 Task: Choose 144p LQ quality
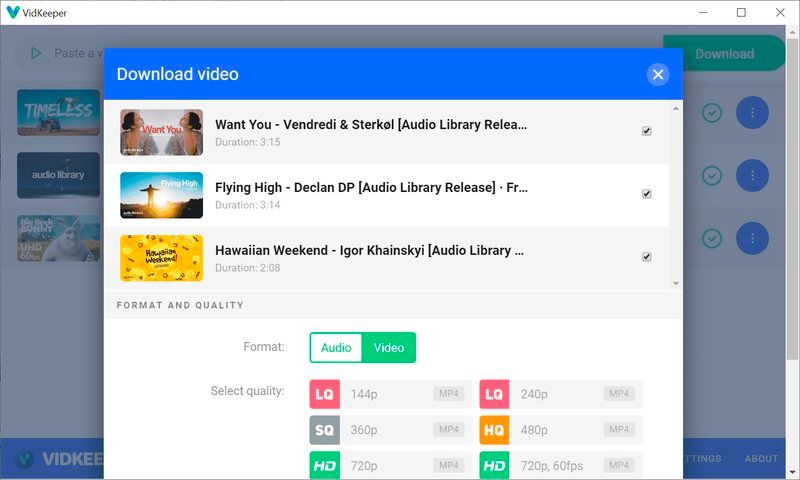[390, 394]
